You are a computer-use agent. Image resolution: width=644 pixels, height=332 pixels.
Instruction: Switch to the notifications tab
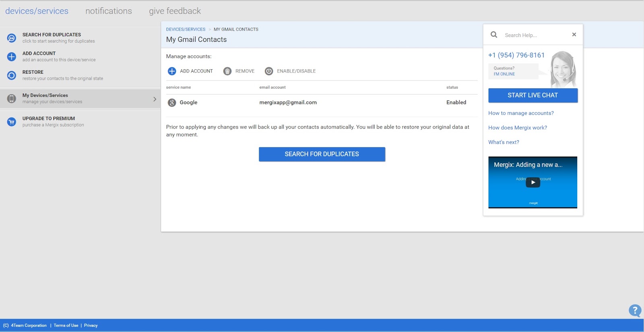point(109,11)
